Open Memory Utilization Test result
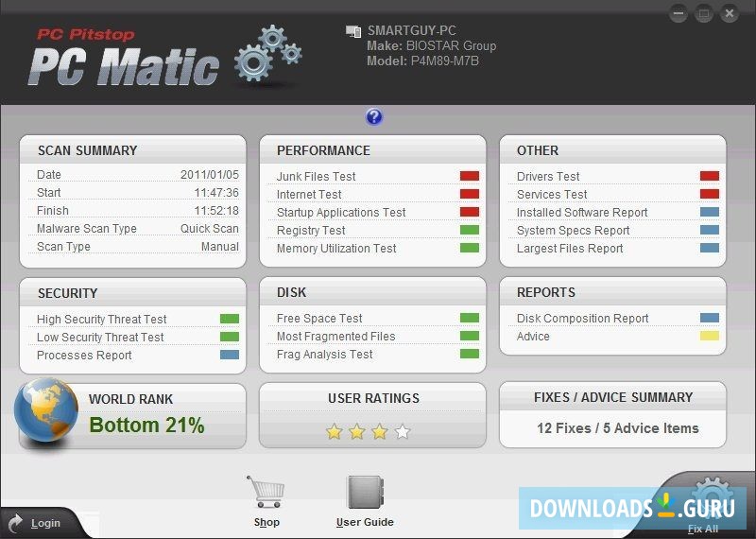 336,249
